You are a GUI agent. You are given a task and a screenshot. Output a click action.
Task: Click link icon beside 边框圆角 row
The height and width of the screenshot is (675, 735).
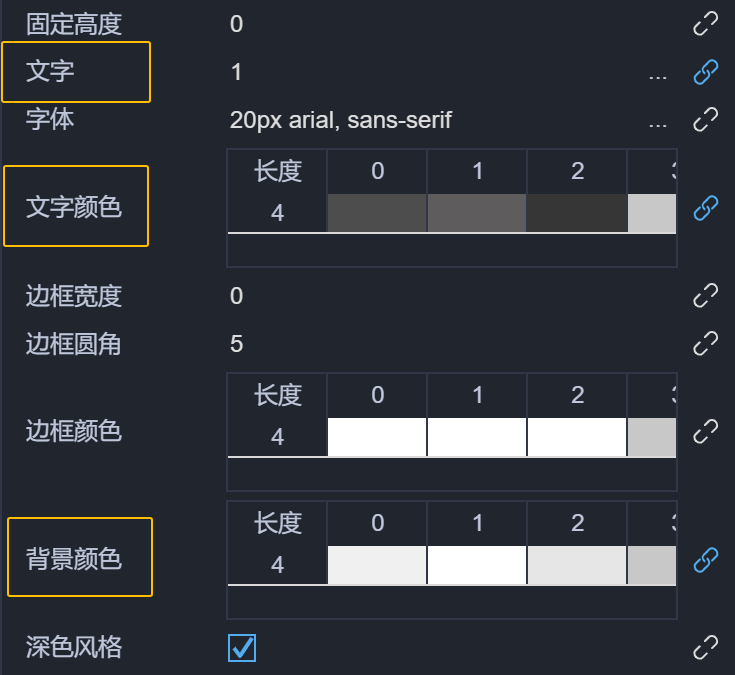[x=706, y=343]
